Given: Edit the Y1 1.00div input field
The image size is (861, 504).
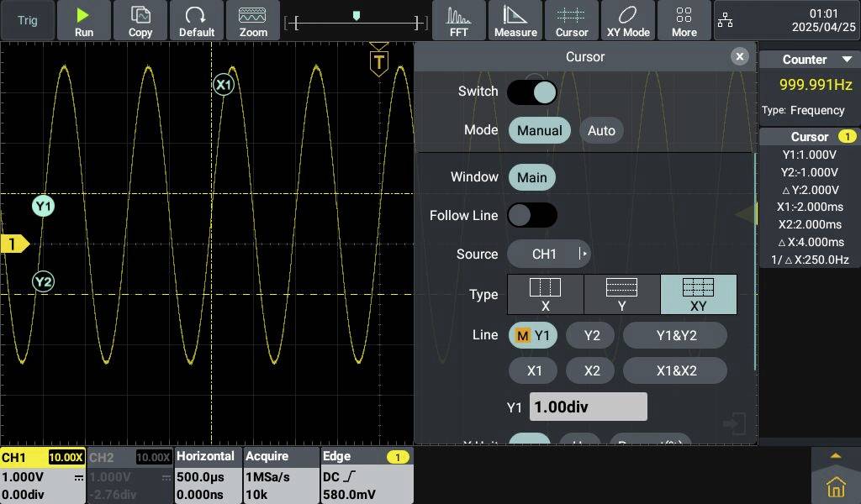Looking at the screenshot, I should tap(587, 406).
